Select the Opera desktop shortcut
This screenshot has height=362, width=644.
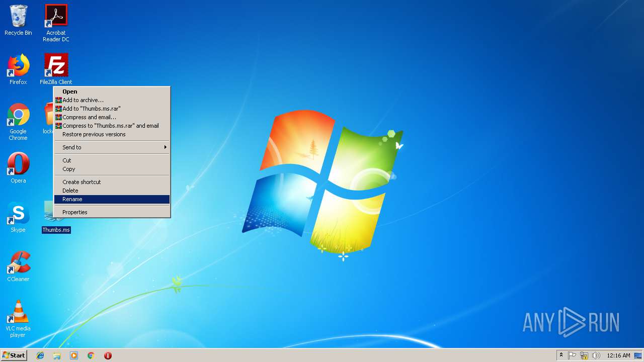tap(18, 168)
